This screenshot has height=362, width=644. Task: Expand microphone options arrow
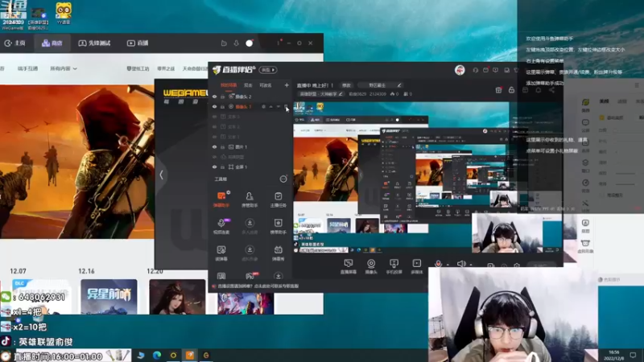tap(448, 265)
